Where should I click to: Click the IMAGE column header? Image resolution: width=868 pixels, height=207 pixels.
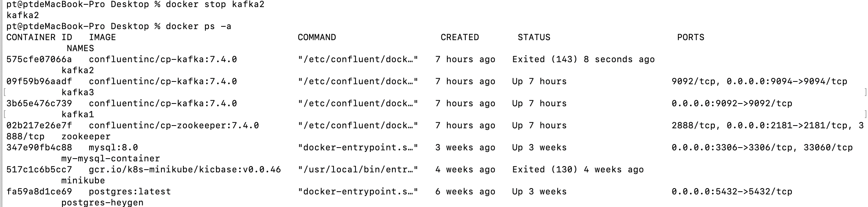point(103,37)
